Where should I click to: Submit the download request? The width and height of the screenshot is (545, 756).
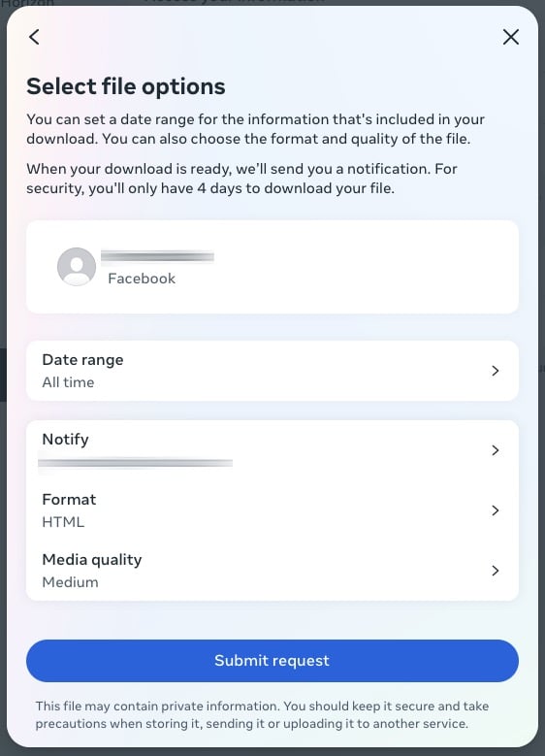pyautogui.click(x=272, y=661)
